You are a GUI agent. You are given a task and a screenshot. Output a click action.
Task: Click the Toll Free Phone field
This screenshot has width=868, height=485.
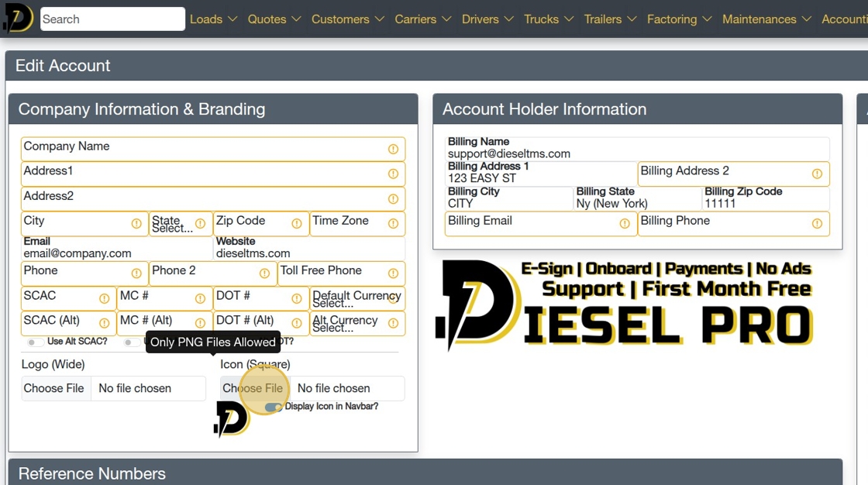pos(341,273)
